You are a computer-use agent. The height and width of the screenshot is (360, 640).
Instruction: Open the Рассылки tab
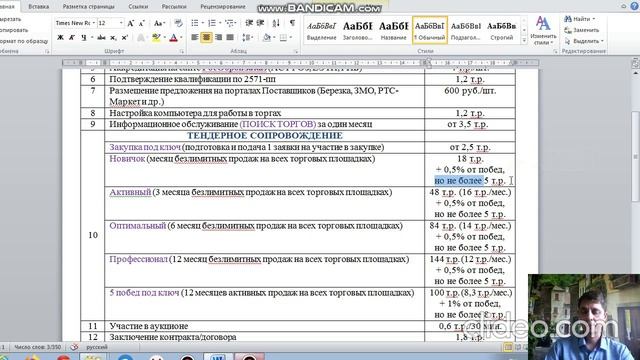coord(174,7)
